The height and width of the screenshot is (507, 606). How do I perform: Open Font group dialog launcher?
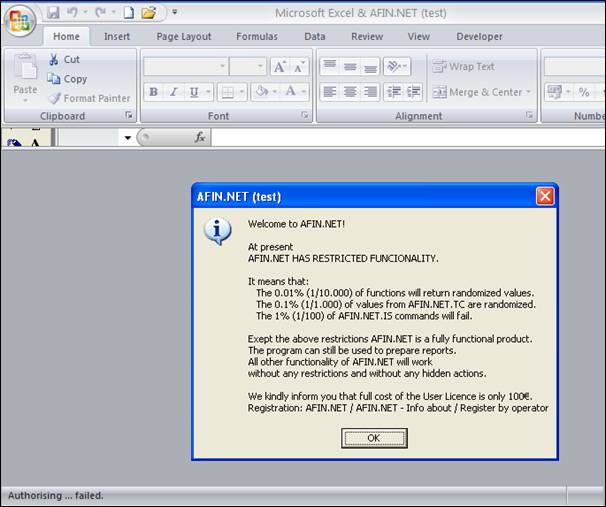[305, 115]
